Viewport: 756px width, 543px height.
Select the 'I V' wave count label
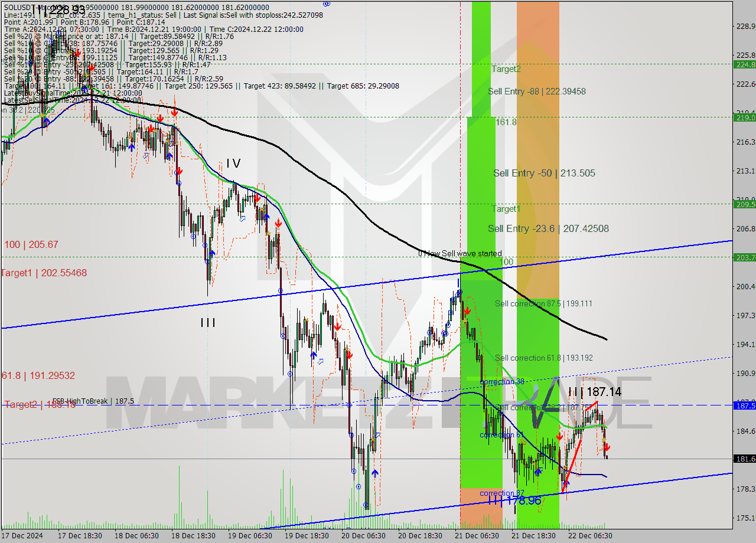tap(233, 163)
